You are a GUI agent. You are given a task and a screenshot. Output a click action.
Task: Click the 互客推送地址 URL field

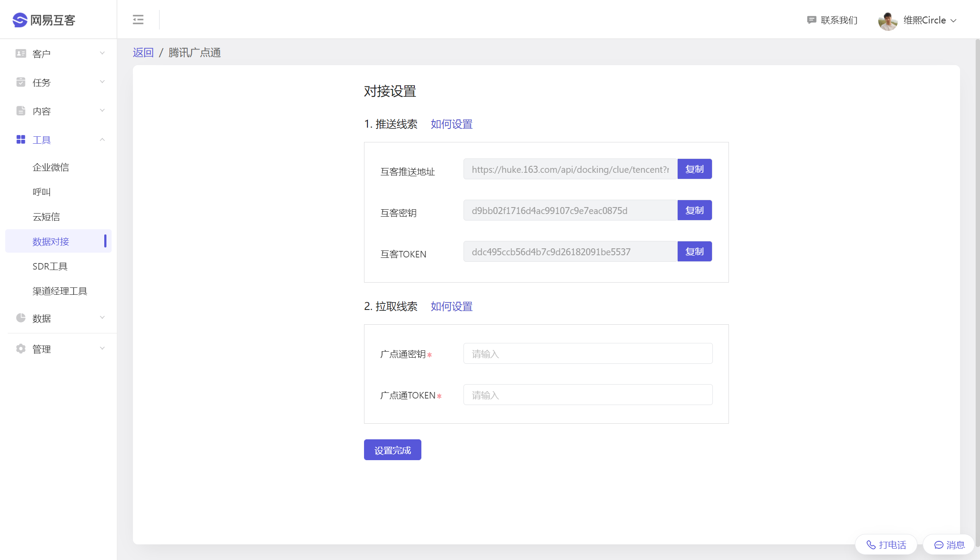coord(570,169)
